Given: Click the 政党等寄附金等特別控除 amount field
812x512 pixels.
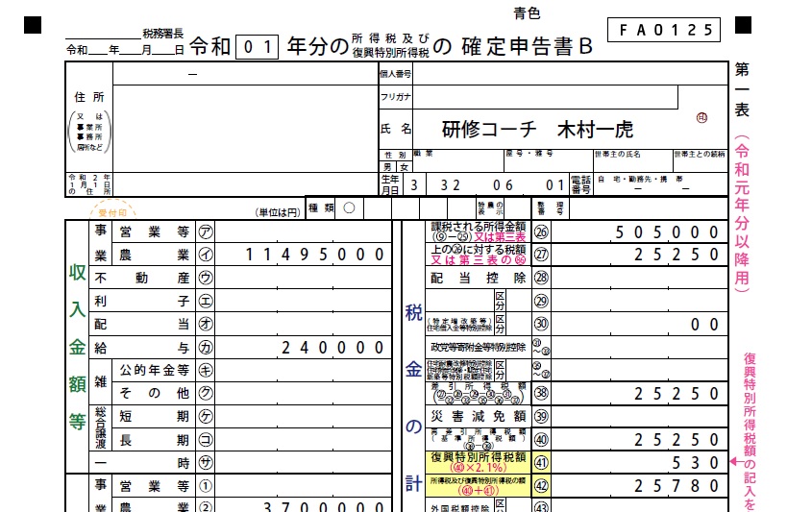Looking at the screenshot, I should pos(640,347).
